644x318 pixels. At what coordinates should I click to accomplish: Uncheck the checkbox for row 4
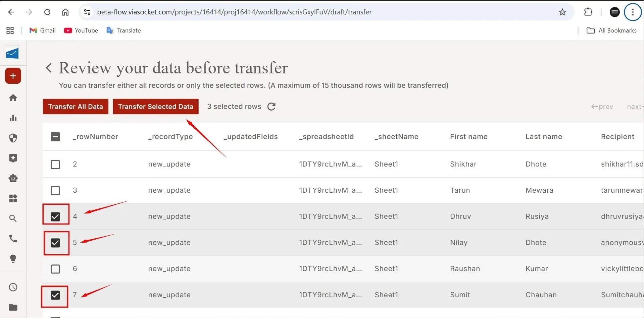(55, 216)
